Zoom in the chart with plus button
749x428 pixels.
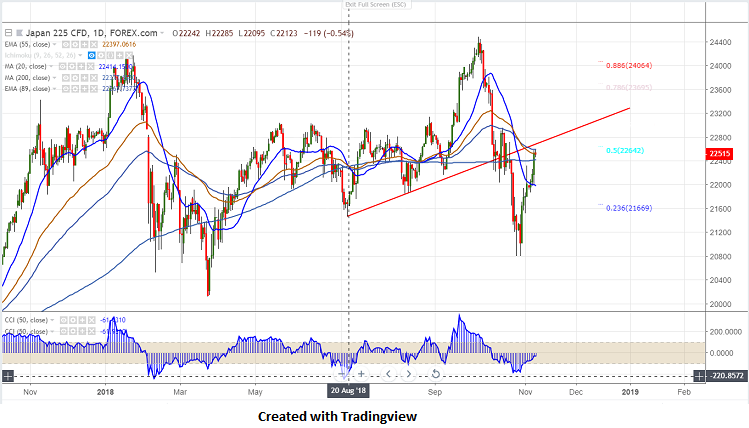[362, 374]
